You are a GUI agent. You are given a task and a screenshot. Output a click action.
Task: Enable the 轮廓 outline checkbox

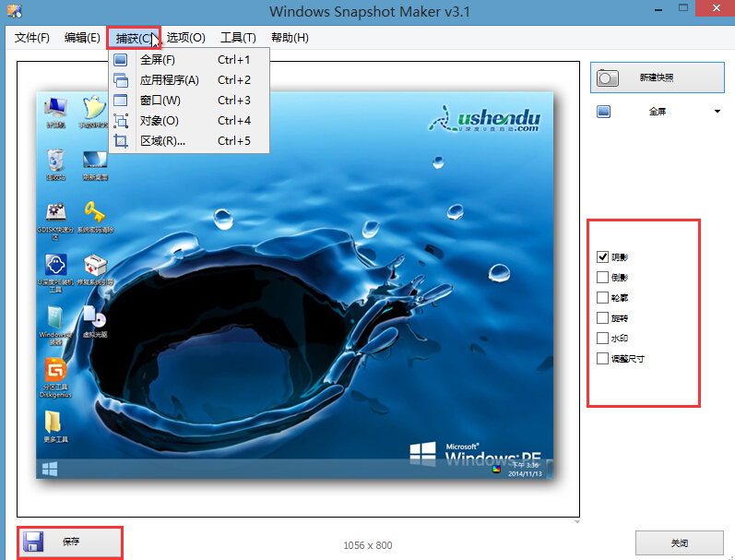pyautogui.click(x=602, y=297)
